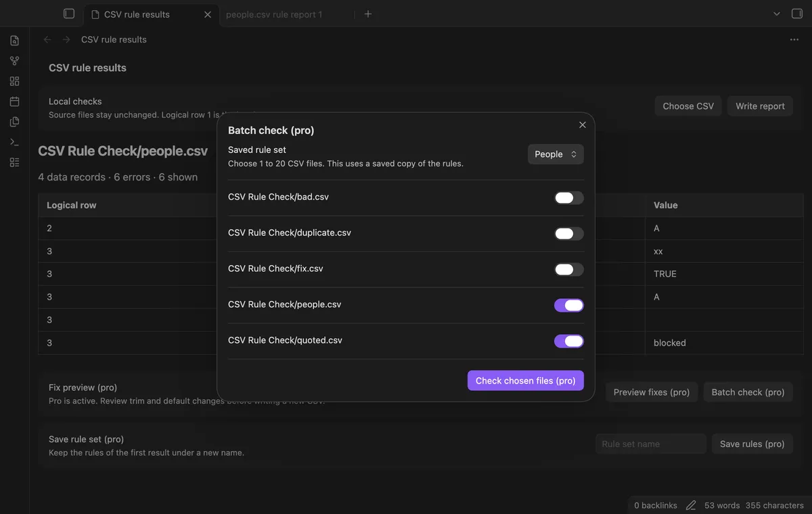
Task: Click CSV Rule Check/fix.csv label
Action: point(275,268)
